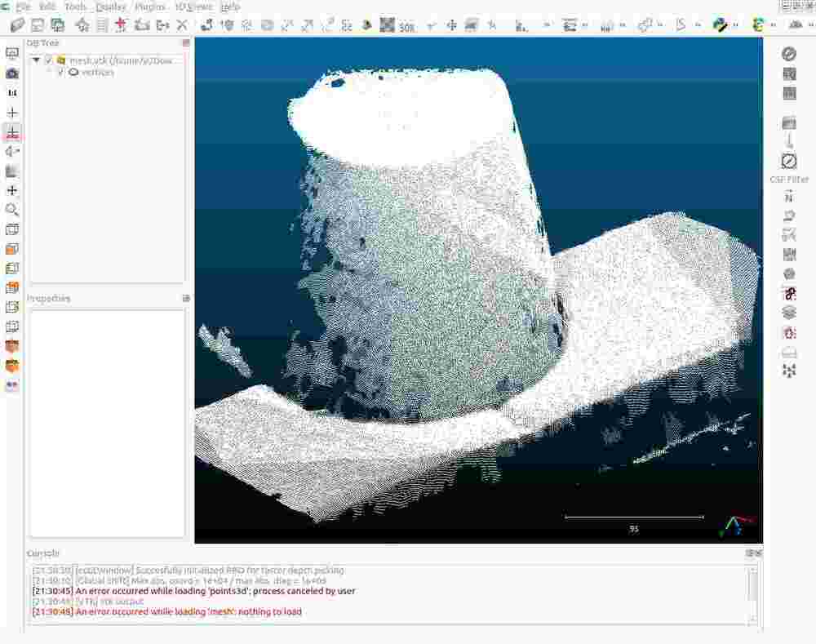Toggle the mesh.vtk checkbox in DB Tree
Screen dimensions: 816x644
click(49, 60)
